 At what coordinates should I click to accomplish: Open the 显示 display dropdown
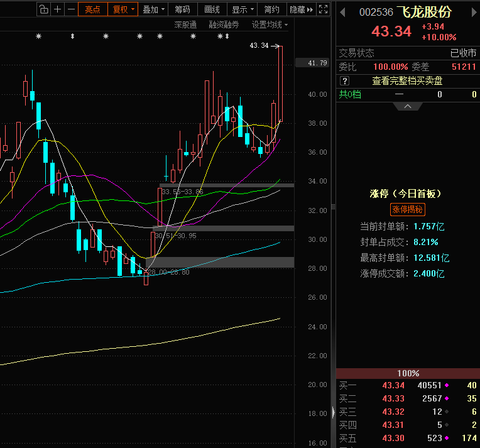tap(243, 9)
